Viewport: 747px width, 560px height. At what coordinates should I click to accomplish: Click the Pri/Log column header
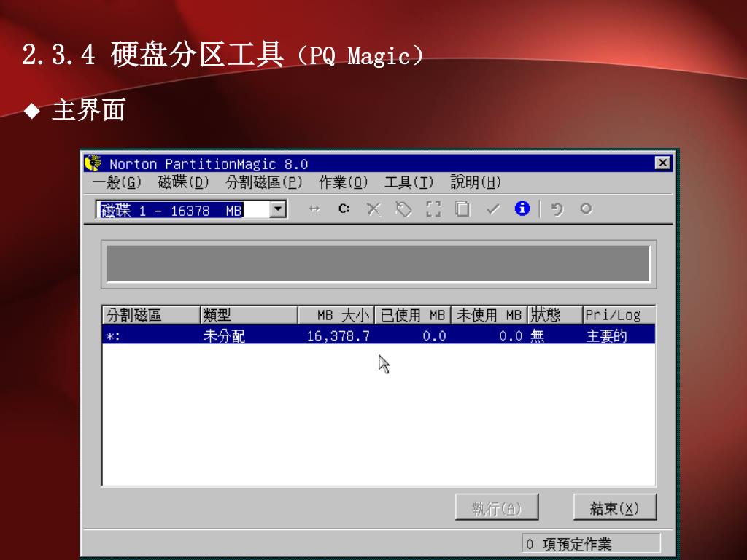click(x=619, y=315)
